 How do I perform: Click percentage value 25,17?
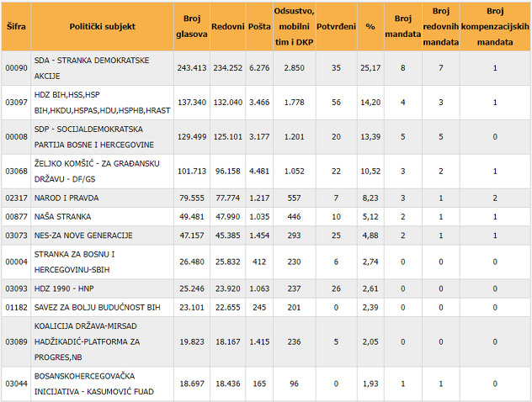pos(370,68)
